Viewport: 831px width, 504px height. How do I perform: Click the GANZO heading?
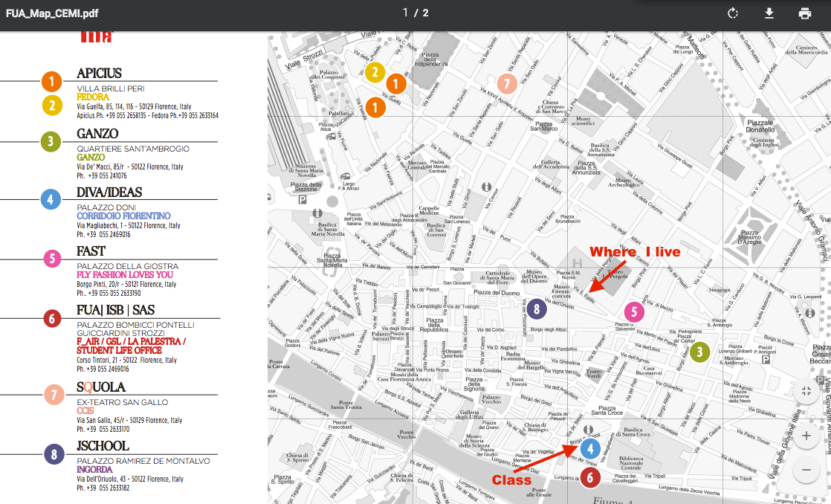(97, 134)
